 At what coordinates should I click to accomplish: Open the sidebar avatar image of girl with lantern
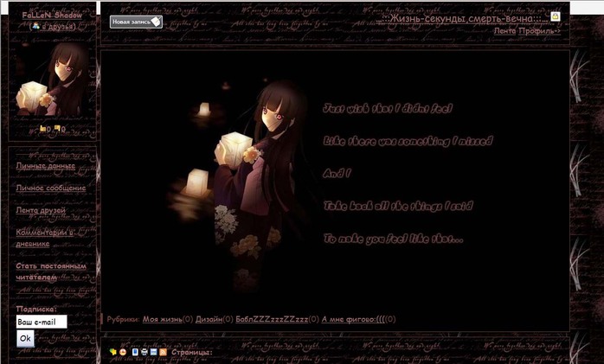point(52,79)
